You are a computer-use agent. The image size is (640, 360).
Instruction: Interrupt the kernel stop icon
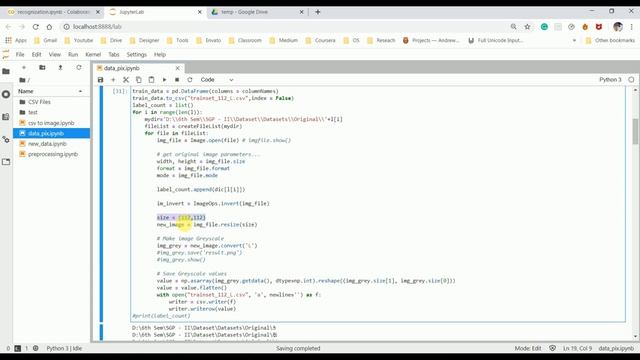point(177,80)
